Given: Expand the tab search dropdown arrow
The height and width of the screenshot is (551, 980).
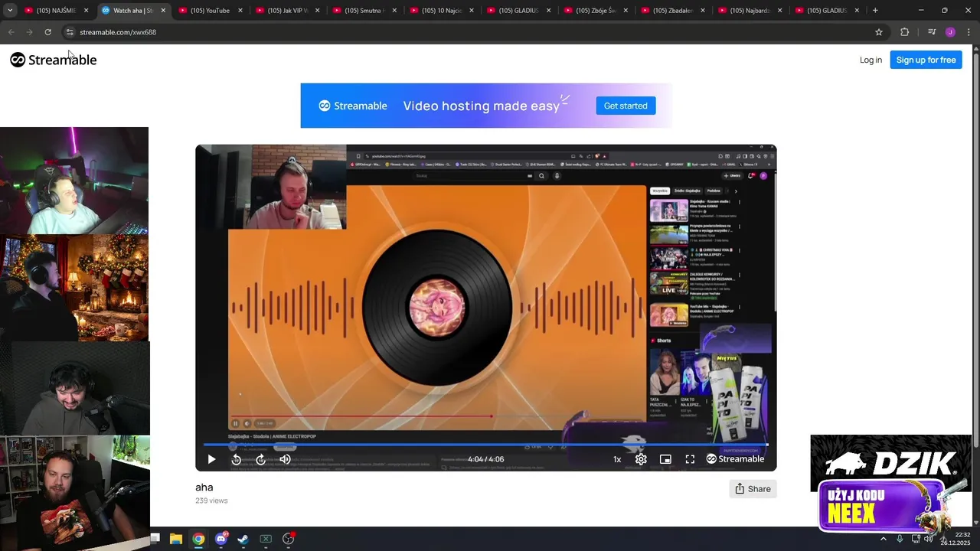Looking at the screenshot, I should pos(9,10).
